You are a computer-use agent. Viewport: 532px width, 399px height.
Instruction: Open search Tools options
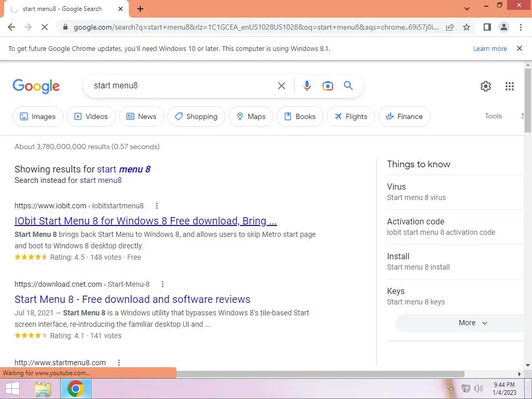493,116
